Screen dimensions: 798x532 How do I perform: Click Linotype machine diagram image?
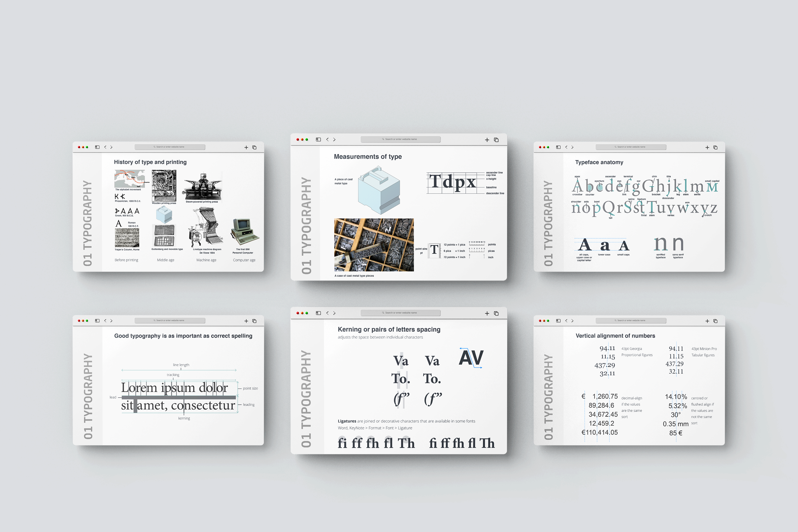click(x=206, y=227)
